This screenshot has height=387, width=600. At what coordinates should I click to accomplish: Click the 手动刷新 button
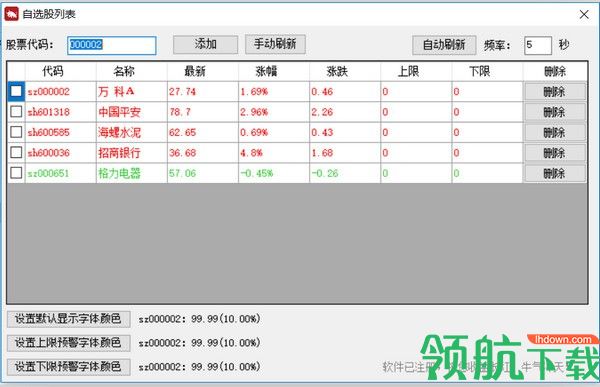(x=275, y=44)
